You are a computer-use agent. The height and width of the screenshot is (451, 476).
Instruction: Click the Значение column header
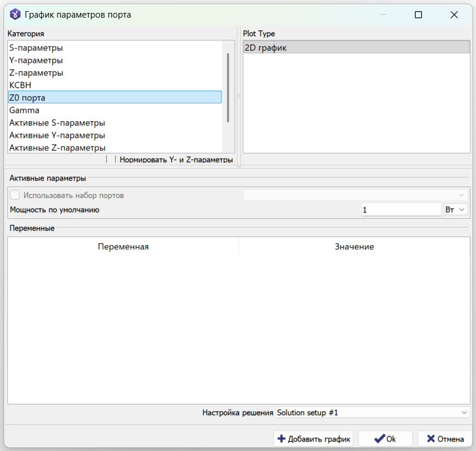pos(354,246)
